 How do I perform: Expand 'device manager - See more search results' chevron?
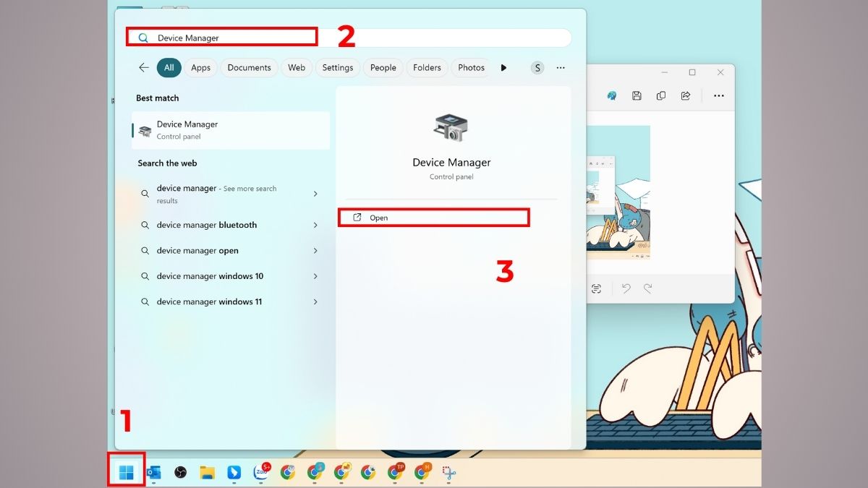coord(315,194)
